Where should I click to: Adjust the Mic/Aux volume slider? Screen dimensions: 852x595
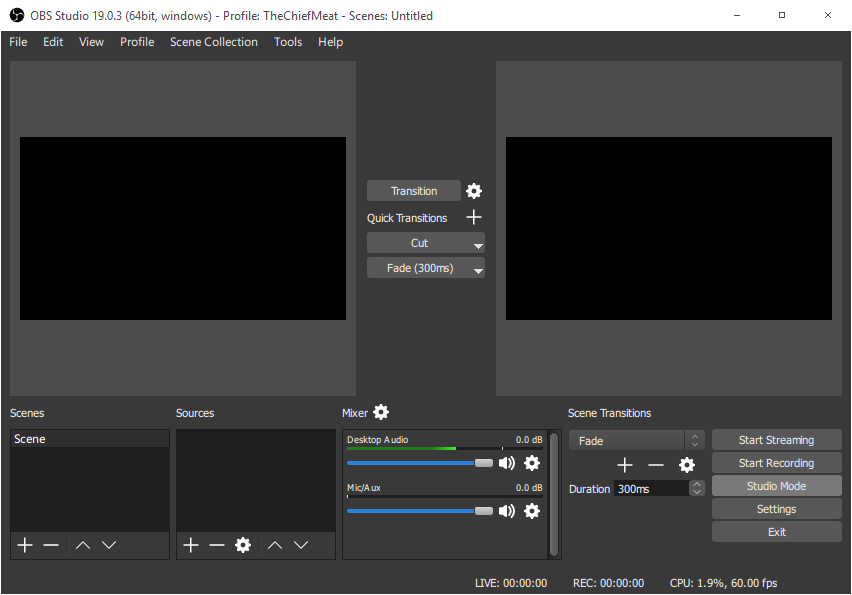click(x=419, y=511)
